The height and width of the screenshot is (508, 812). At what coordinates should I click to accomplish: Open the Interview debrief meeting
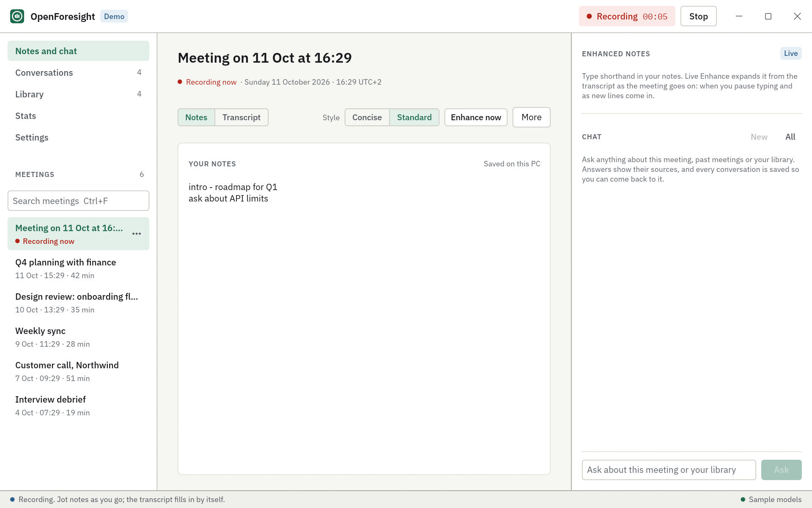(78, 406)
